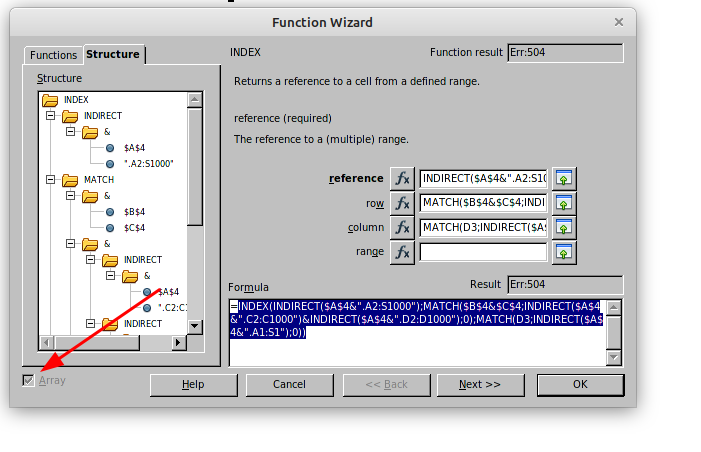This screenshot has width=701, height=452.
Task: Collapse the top INDIRECT tree node
Action: [x=52, y=116]
